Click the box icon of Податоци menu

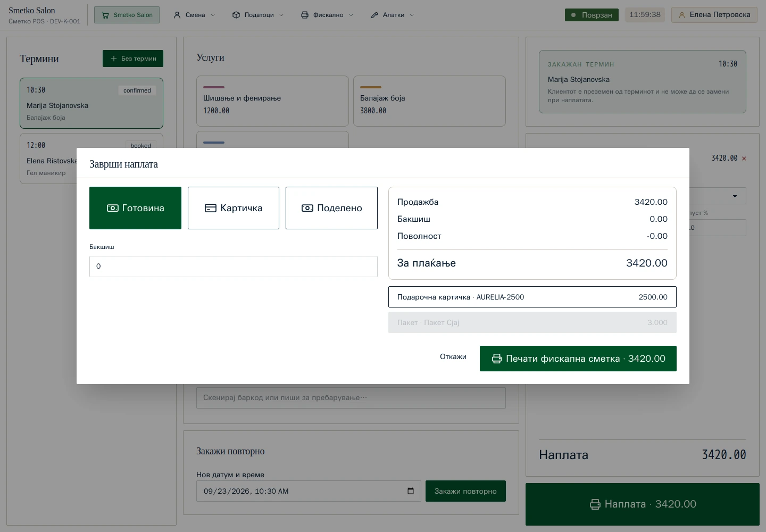click(236, 15)
